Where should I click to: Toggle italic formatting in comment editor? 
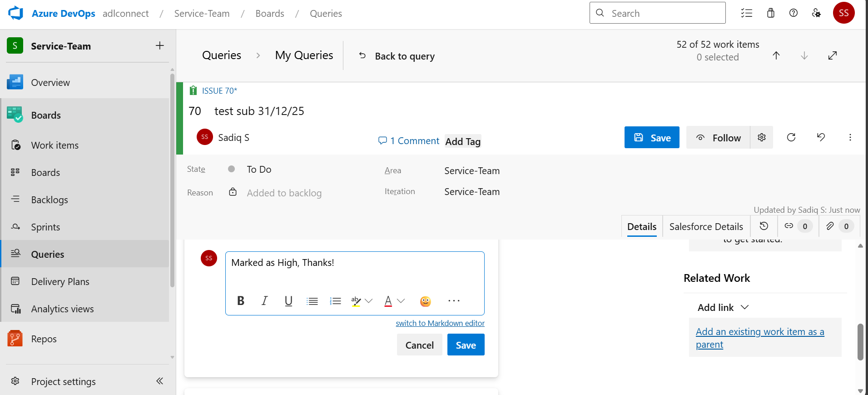point(264,301)
